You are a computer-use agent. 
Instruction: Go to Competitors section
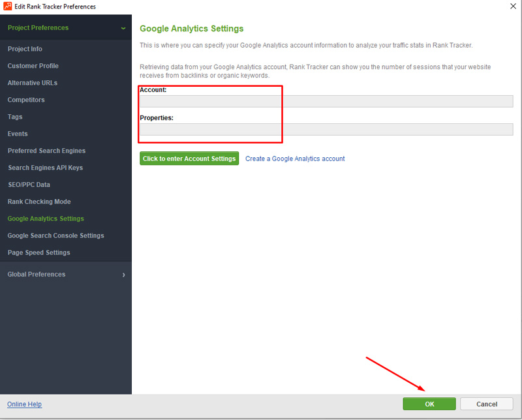pyautogui.click(x=26, y=100)
